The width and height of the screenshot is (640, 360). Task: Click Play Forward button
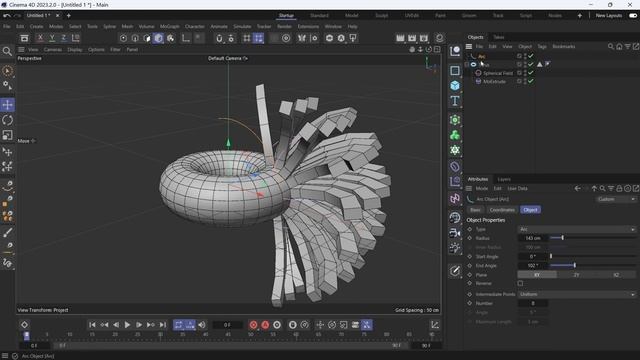127,325
